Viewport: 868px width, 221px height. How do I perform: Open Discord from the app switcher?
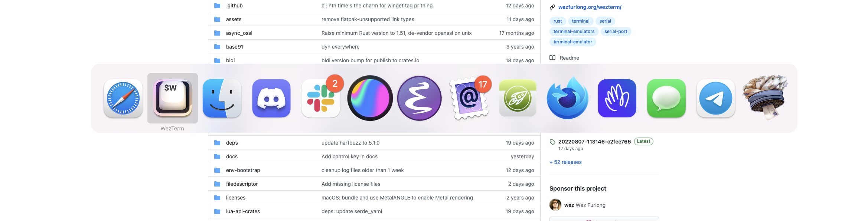271,98
